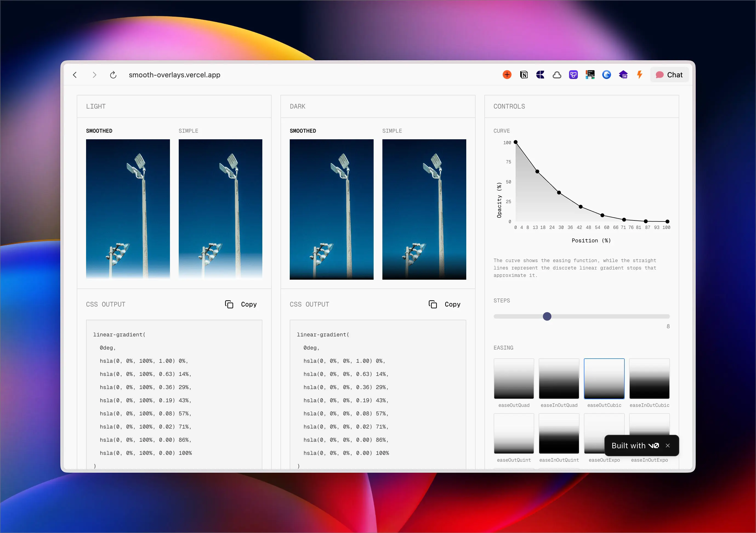The image size is (756, 533).
Task: Open the Chat panel button
Action: pyautogui.click(x=669, y=75)
